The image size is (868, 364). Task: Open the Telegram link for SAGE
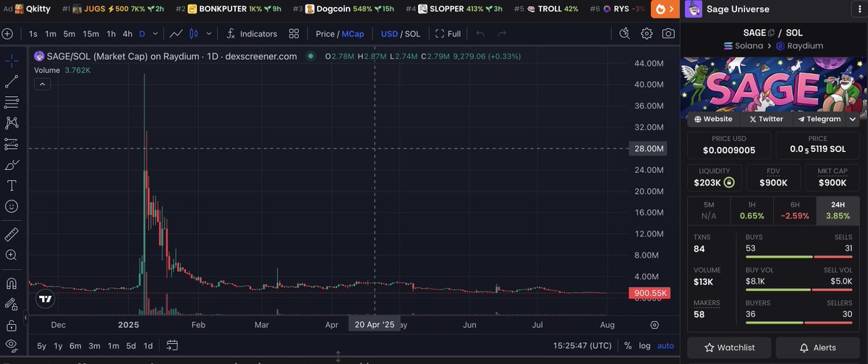(818, 119)
